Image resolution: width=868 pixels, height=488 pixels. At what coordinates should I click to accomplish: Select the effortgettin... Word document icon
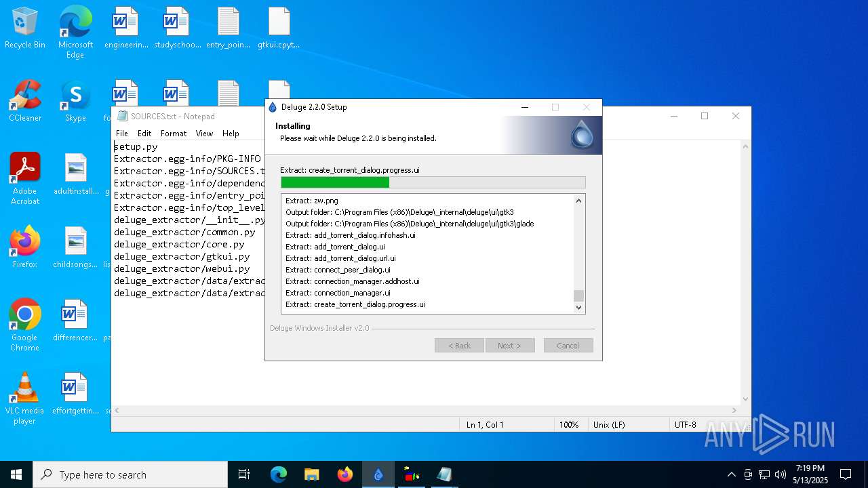coord(75,394)
